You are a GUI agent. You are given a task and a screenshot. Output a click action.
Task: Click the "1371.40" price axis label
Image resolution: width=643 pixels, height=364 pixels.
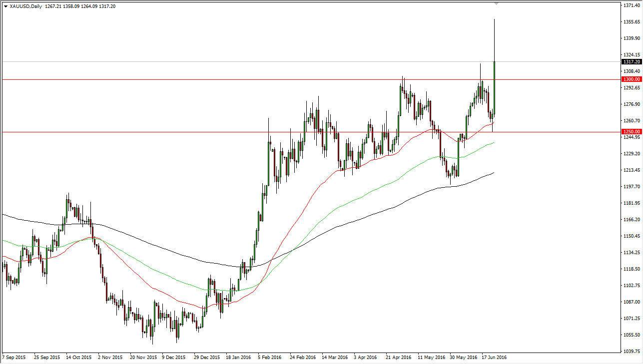click(632, 5)
